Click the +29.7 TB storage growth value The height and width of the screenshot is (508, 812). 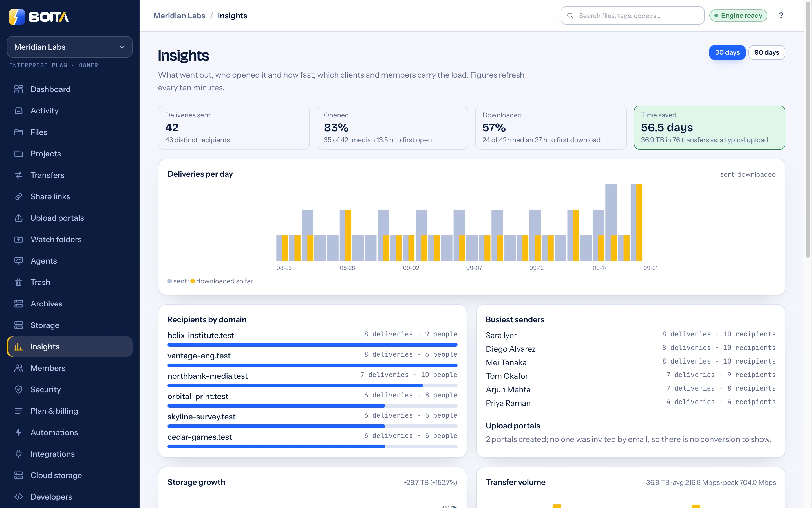[x=430, y=483]
